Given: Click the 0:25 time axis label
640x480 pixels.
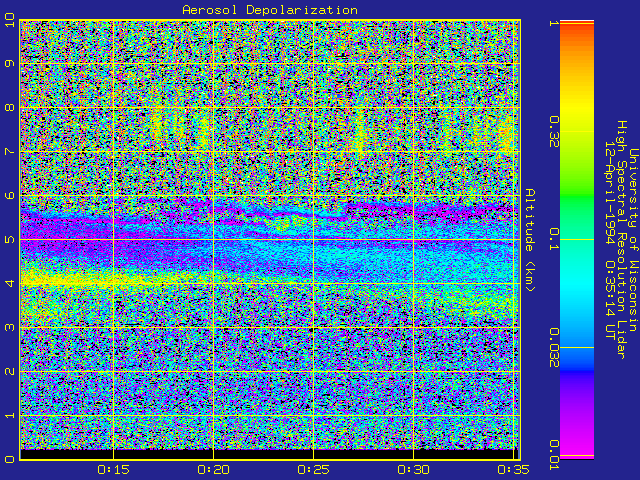Looking at the screenshot, I should click(313, 470).
